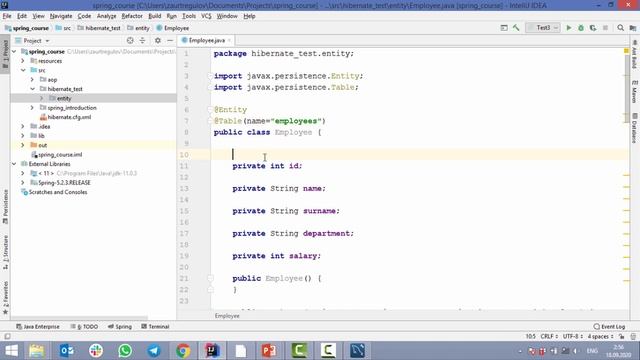Run the Test3 configuration

tap(569, 28)
